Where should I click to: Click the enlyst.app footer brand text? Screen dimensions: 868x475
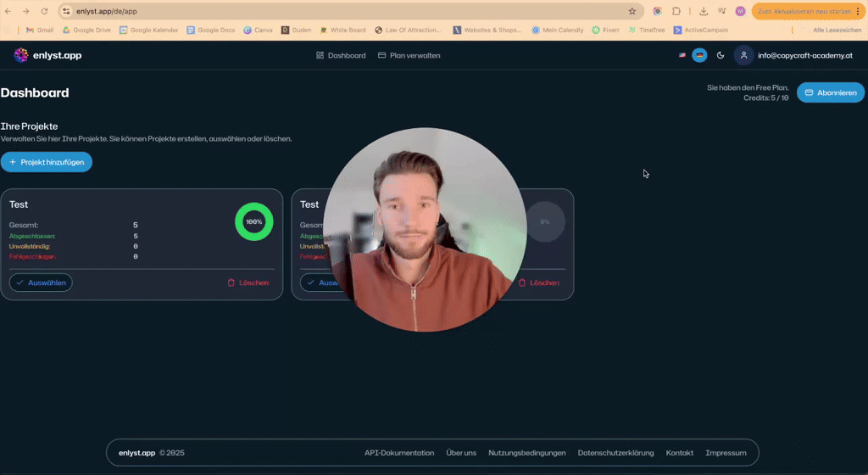136,453
